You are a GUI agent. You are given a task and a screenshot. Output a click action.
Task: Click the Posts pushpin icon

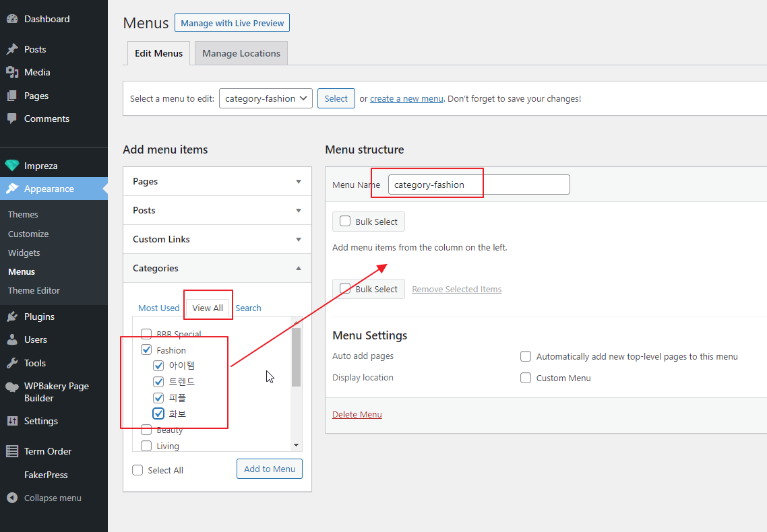point(12,49)
